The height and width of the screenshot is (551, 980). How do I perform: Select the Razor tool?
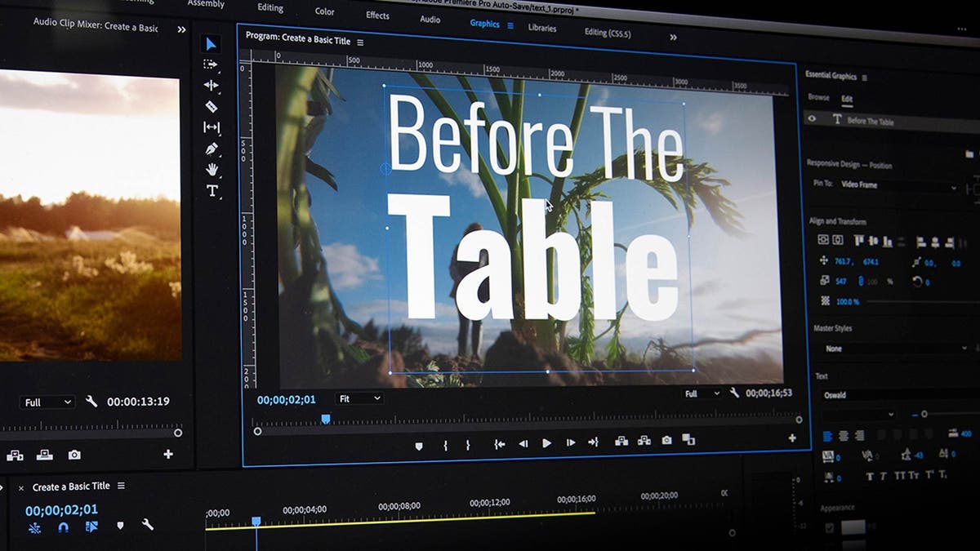[211, 105]
